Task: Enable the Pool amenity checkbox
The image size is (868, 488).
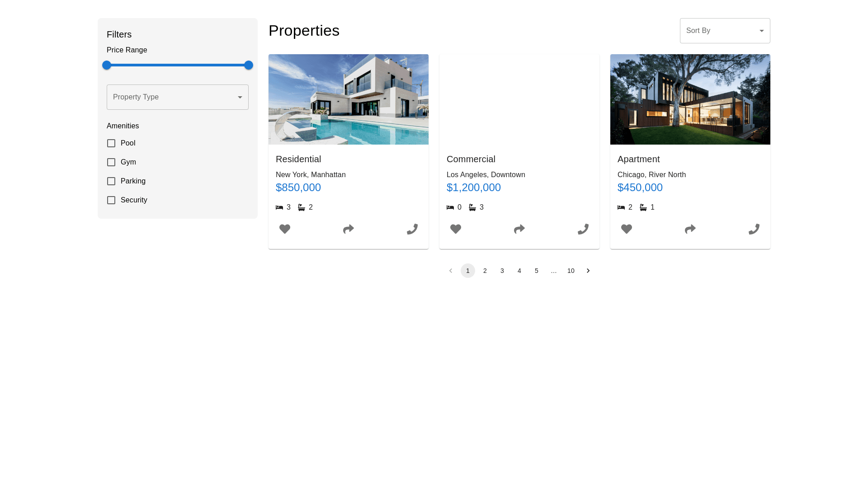Action: [111, 143]
